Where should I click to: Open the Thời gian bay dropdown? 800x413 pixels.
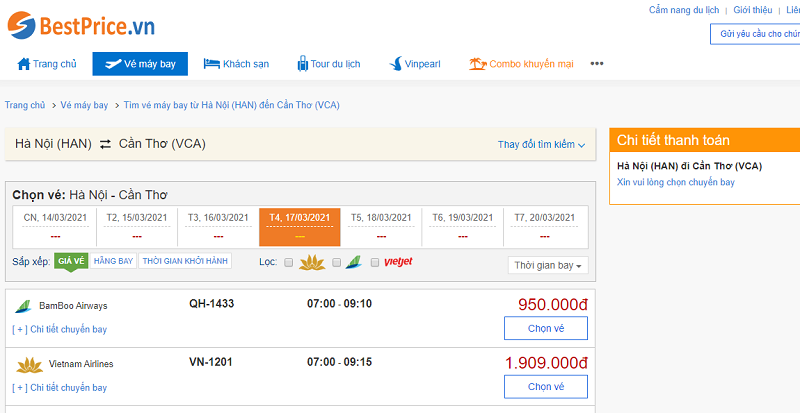pyautogui.click(x=548, y=265)
